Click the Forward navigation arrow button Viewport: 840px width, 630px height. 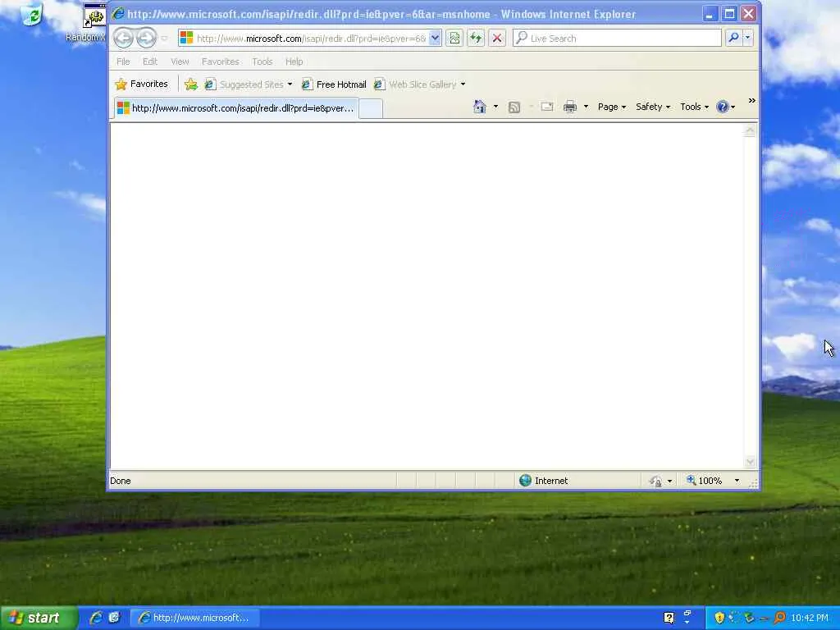tap(146, 38)
